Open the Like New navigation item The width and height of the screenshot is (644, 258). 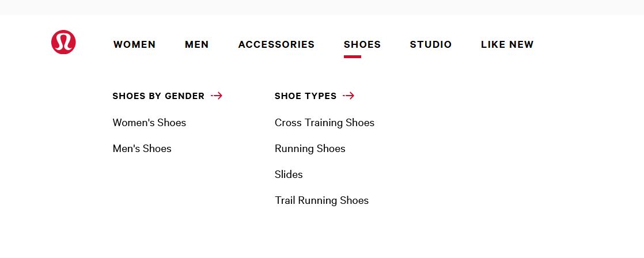pyautogui.click(x=507, y=44)
